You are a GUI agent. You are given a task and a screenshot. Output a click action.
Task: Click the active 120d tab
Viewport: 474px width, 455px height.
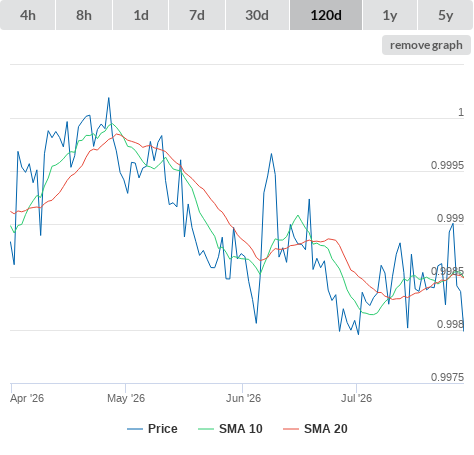pos(326,15)
